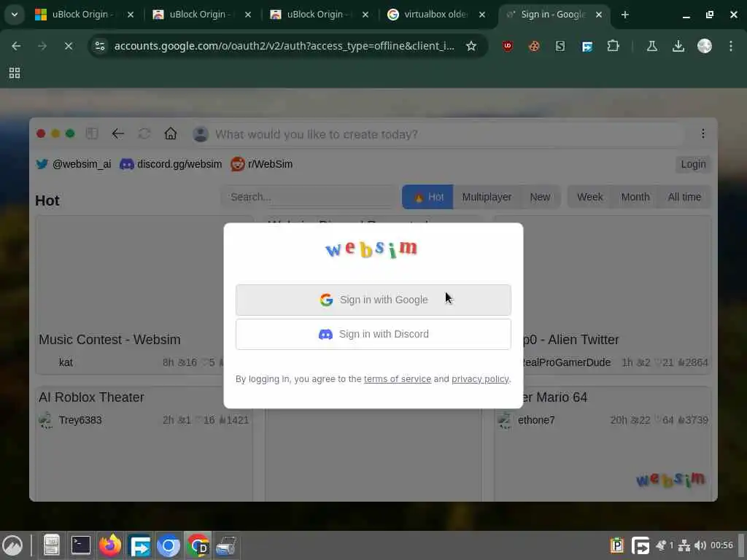Image resolution: width=747 pixels, height=560 pixels.
Task: Select the New filter tab
Action: click(x=540, y=197)
